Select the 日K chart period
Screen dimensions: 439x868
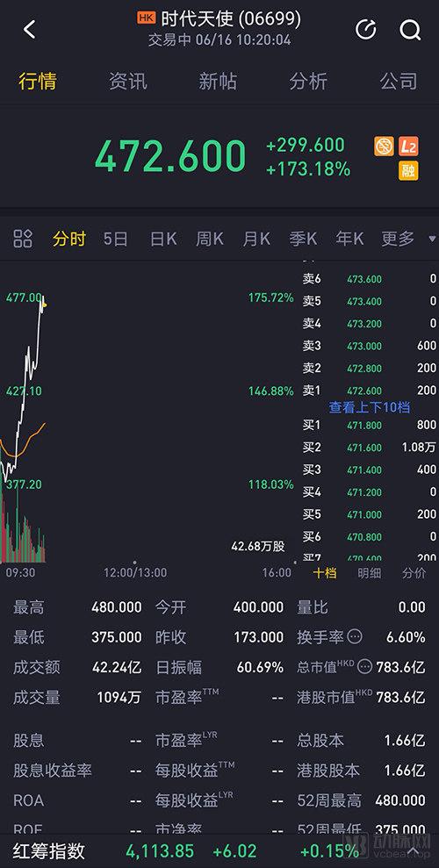163,239
